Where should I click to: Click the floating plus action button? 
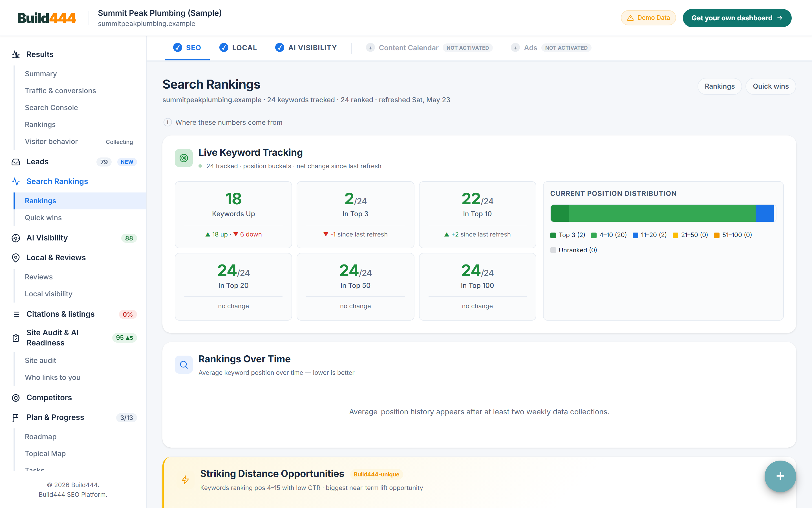pos(780,476)
